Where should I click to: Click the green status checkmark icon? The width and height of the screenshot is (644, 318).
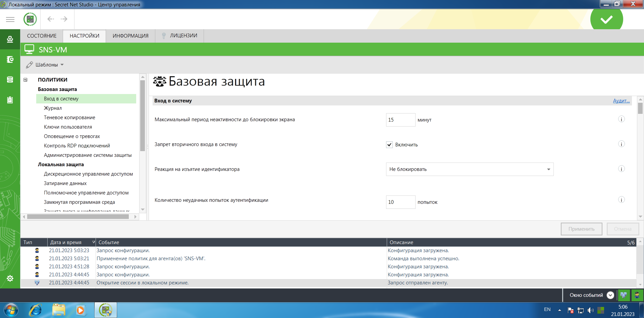tap(606, 19)
